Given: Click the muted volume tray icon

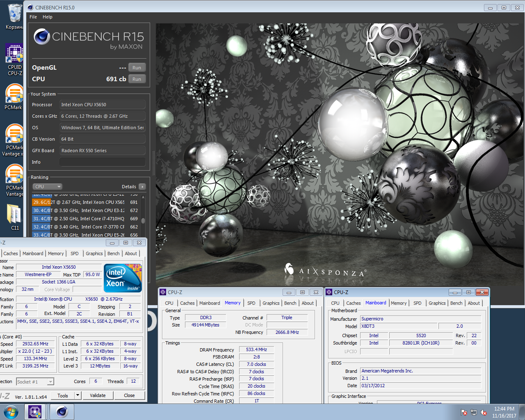Looking at the screenshot, I should [x=484, y=412].
